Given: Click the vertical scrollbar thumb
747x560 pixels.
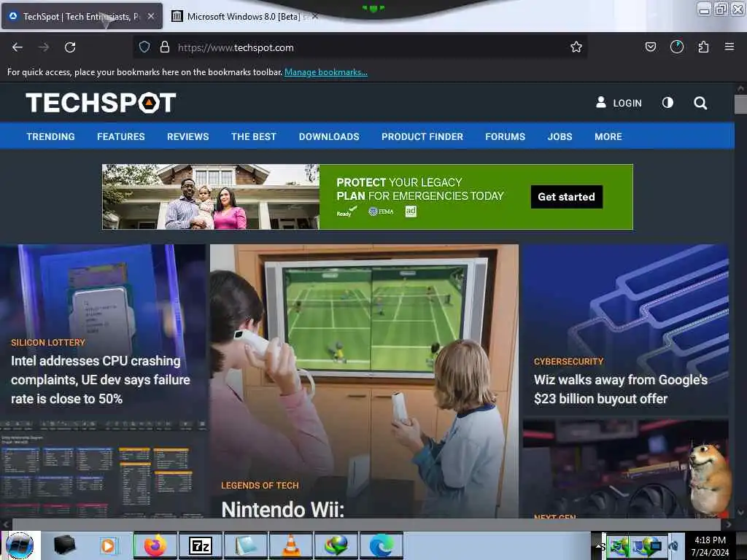Looking at the screenshot, I should tap(740, 104).
